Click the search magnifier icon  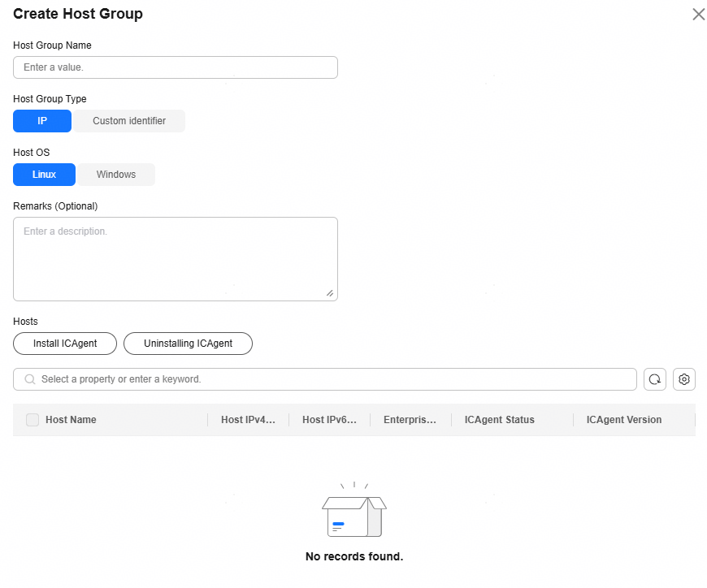pyautogui.click(x=30, y=379)
